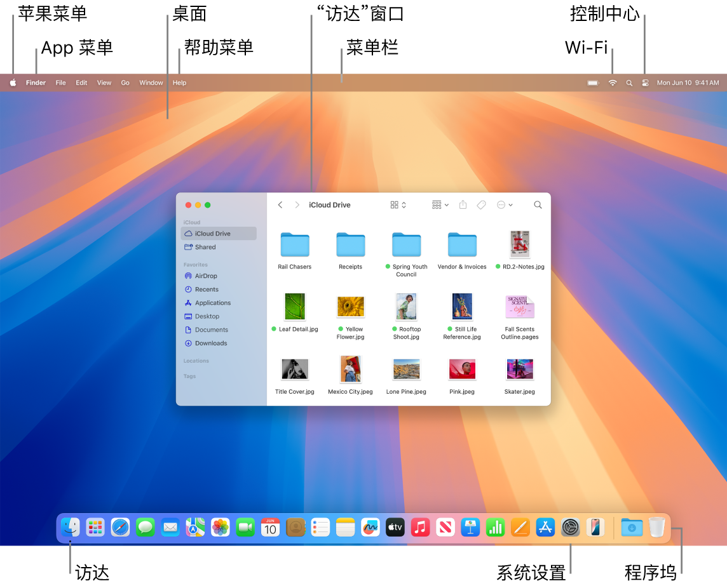Open the Apple menu
The height and width of the screenshot is (588, 727).
(13, 82)
